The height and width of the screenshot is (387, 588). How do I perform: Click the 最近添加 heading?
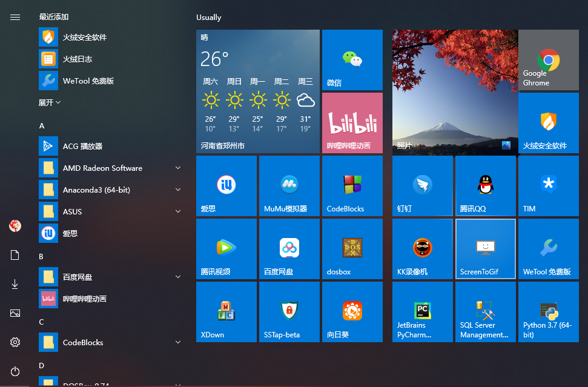tap(54, 17)
